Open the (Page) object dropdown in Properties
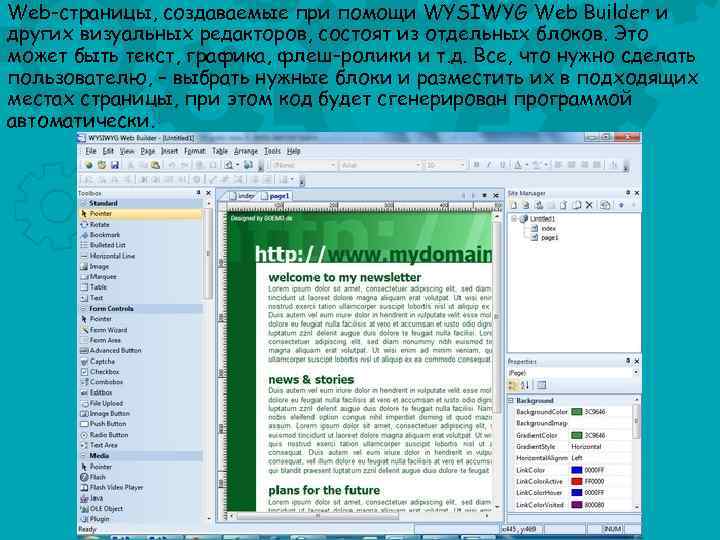Screen dimensions: 720x540 coord(636,373)
